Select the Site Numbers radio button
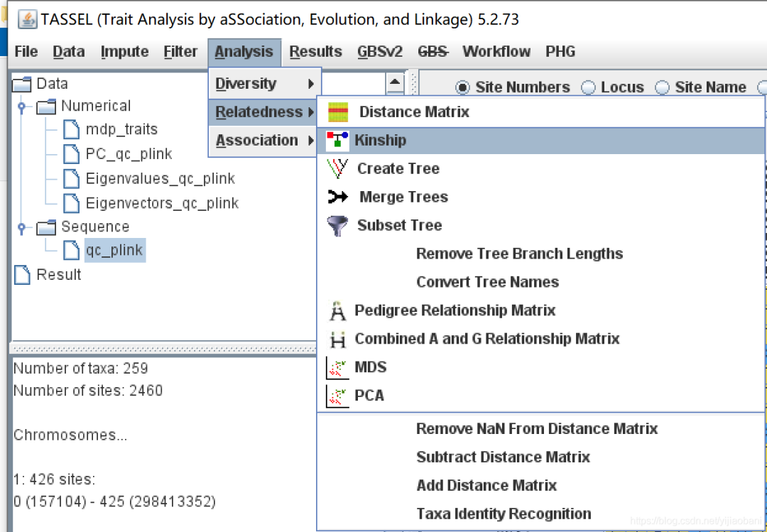 (462, 87)
